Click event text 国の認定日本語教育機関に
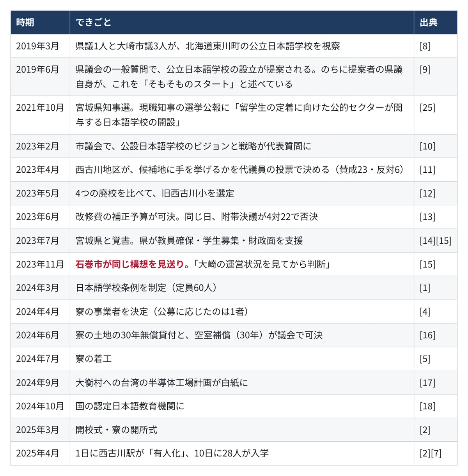468x476 pixels. click(x=130, y=406)
